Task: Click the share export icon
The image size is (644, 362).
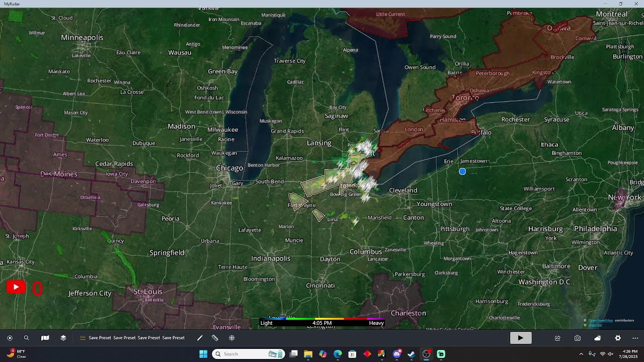Action: 557,338
